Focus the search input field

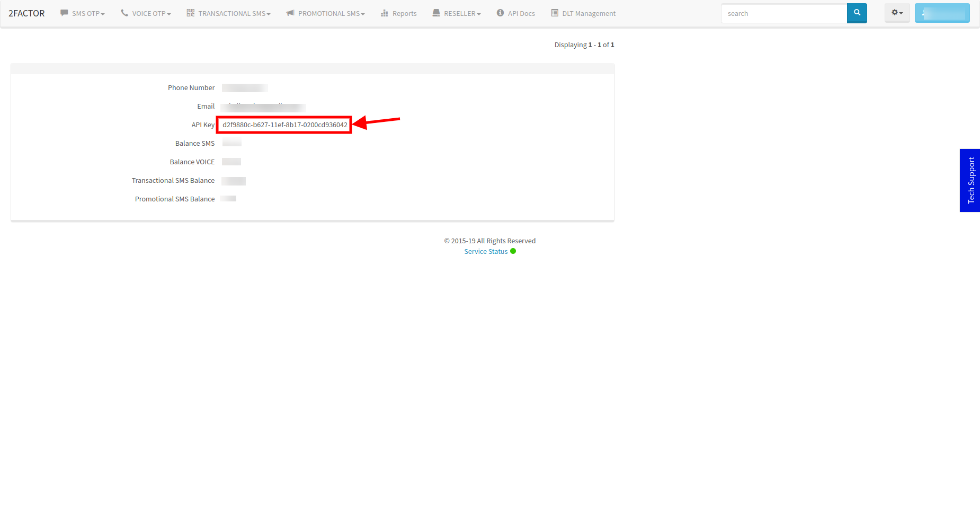(x=784, y=13)
